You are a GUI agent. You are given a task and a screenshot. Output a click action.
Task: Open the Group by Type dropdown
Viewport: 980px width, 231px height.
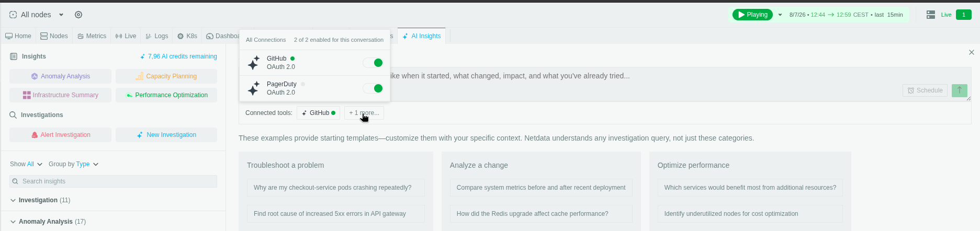[73, 164]
